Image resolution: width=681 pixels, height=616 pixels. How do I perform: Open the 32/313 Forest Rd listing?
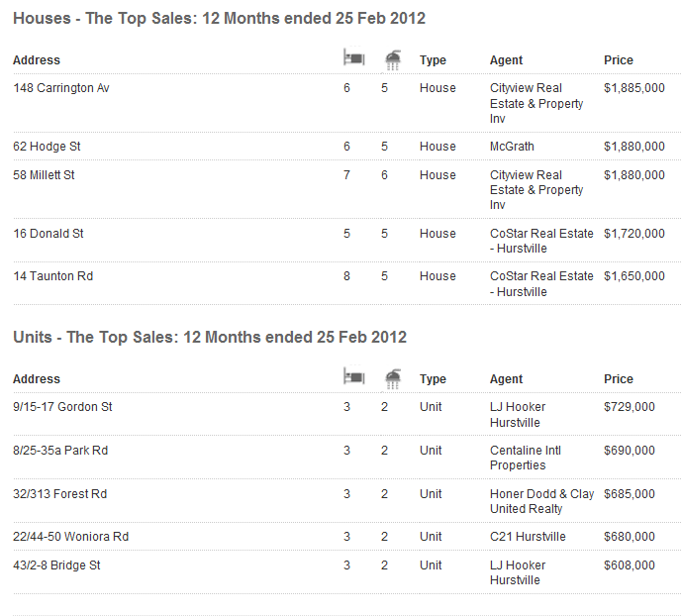click(x=60, y=494)
